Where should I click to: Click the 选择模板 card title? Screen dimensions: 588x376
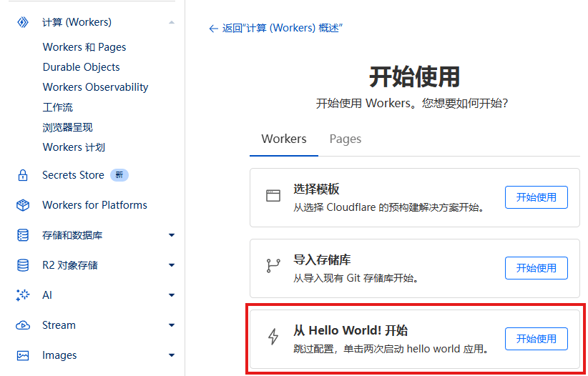pos(316,189)
